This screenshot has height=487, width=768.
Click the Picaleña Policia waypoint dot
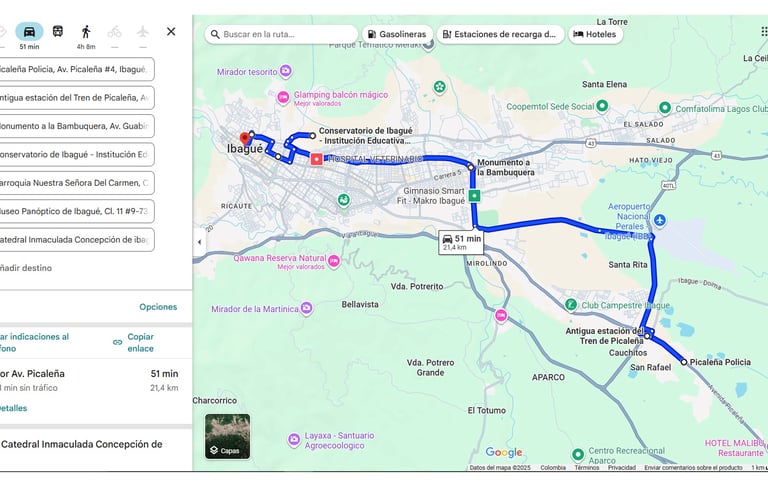point(684,362)
